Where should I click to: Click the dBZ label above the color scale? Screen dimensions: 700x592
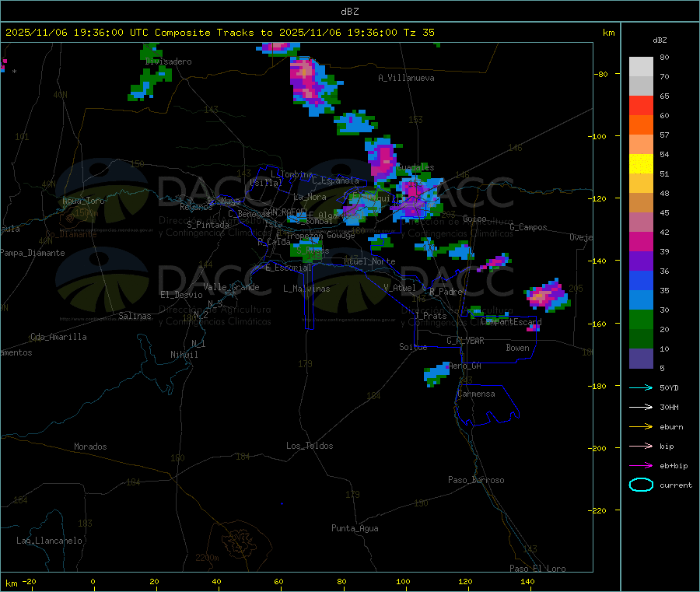pyautogui.click(x=660, y=40)
